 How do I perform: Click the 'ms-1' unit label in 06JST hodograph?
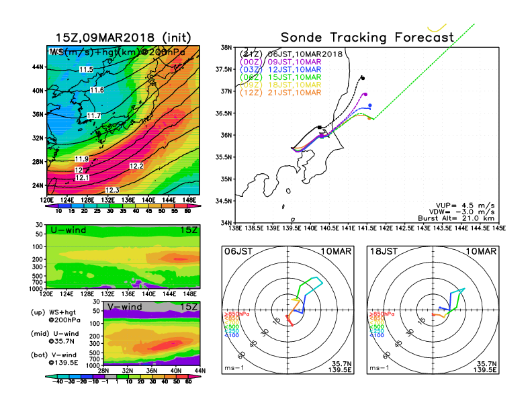[x=234, y=368]
